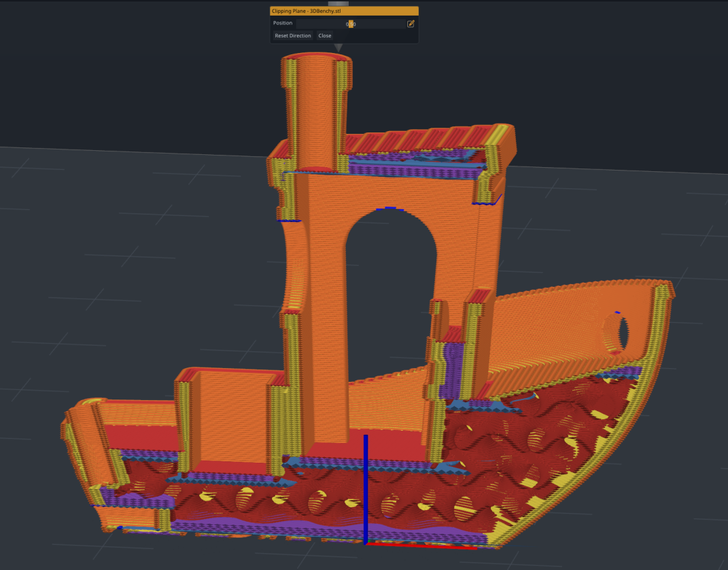
Task: Click the Position label text
Action: click(282, 23)
